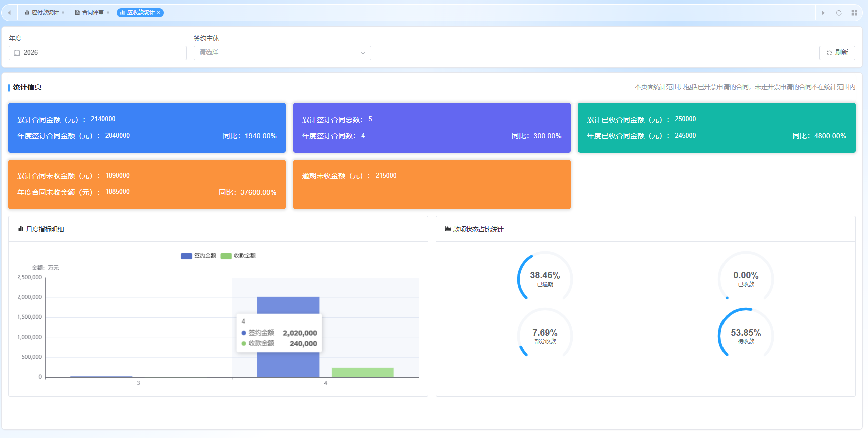The height and width of the screenshot is (438, 868).
Task: Click the small blue bar for month 3
Action: pos(101,377)
